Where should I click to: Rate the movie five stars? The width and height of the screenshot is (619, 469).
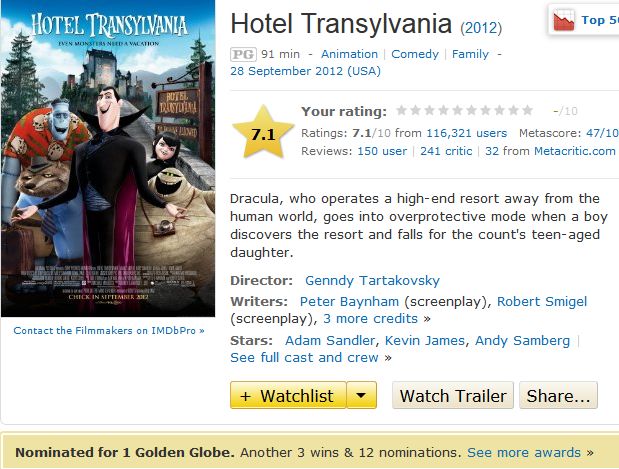[457, 111]
